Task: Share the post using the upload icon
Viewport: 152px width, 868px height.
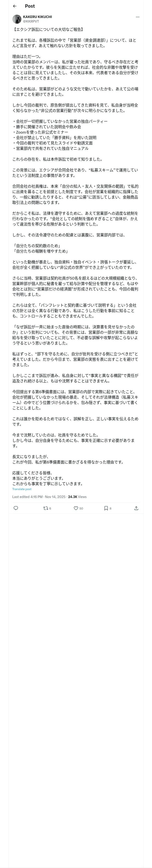Action: [136, 508]
